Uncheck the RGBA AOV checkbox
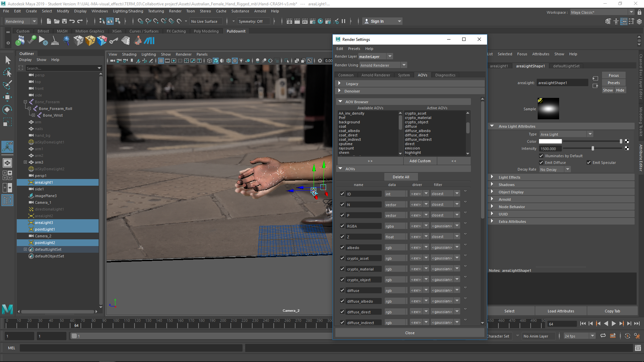The image size is (644, 362). (342, 226)
